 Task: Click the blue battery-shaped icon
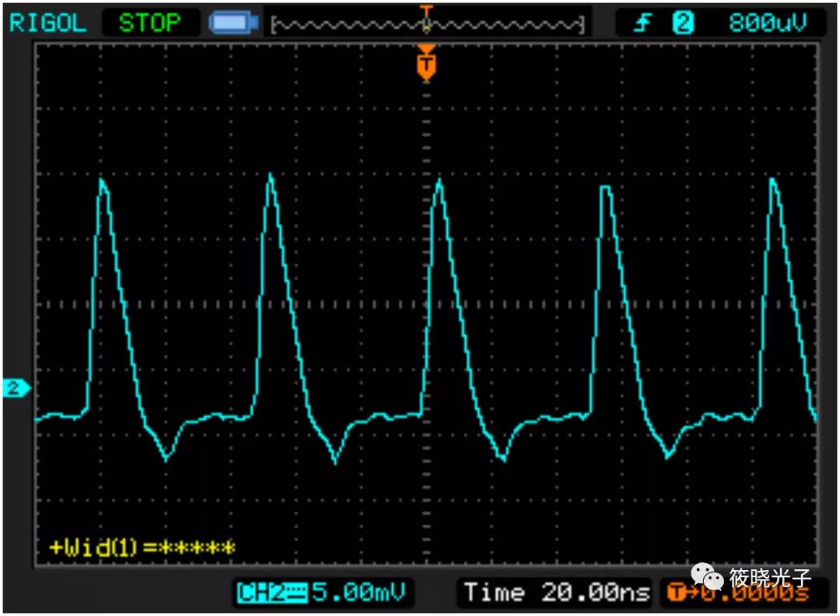point(235,23)
